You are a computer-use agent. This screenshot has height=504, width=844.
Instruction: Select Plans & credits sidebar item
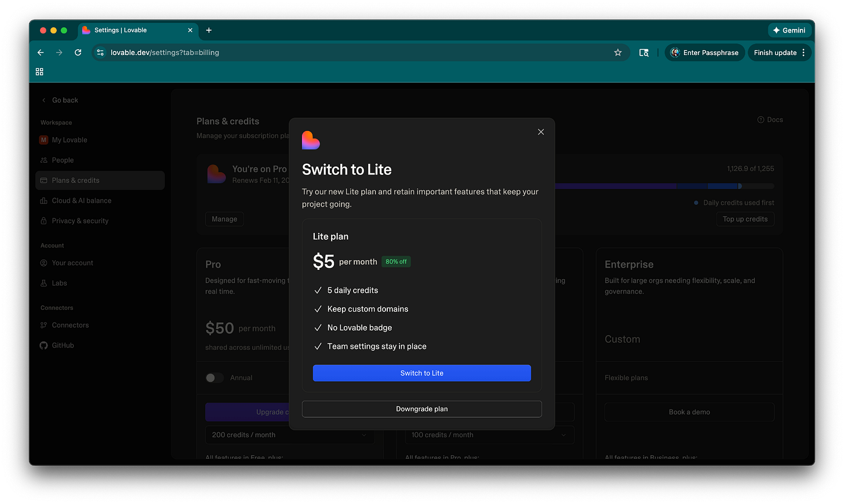(100, 181)
